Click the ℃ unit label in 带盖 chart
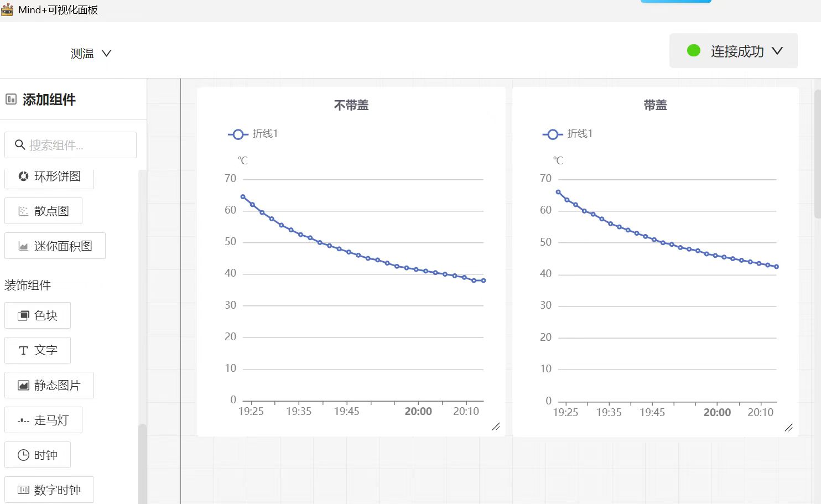The image size is (821, 504). click(x=558, y=160)
